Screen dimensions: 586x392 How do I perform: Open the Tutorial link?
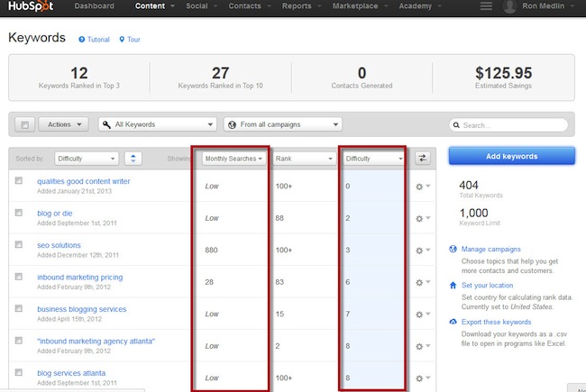click(98, 40)
